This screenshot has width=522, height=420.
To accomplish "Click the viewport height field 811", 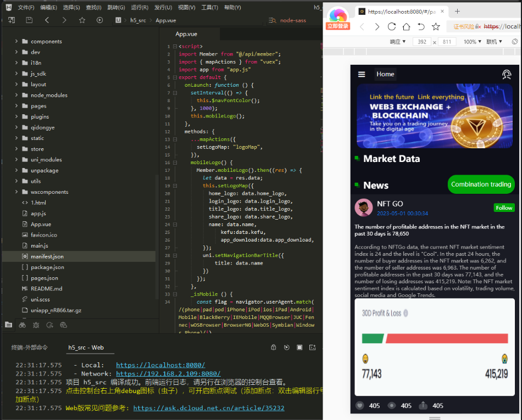I will click(x=447, y=42).
